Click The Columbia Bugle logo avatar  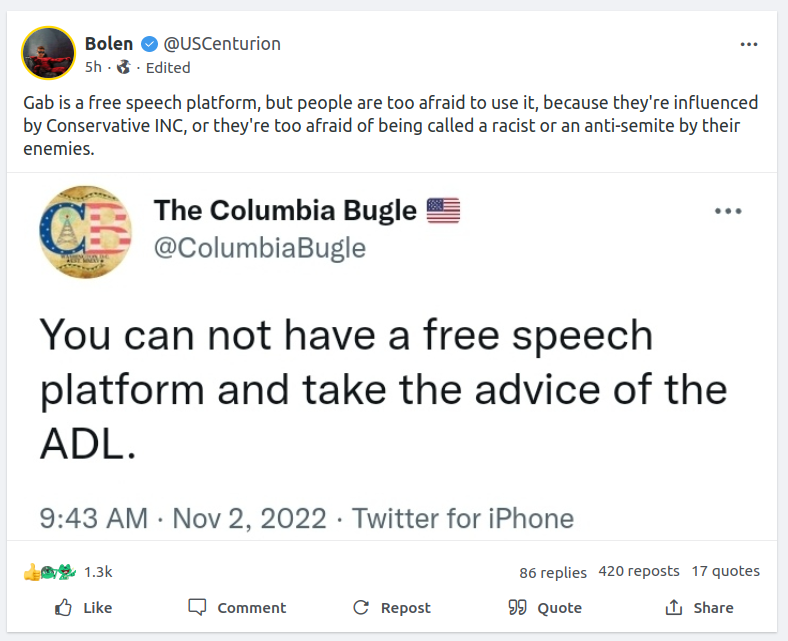[x=85, y=231]
